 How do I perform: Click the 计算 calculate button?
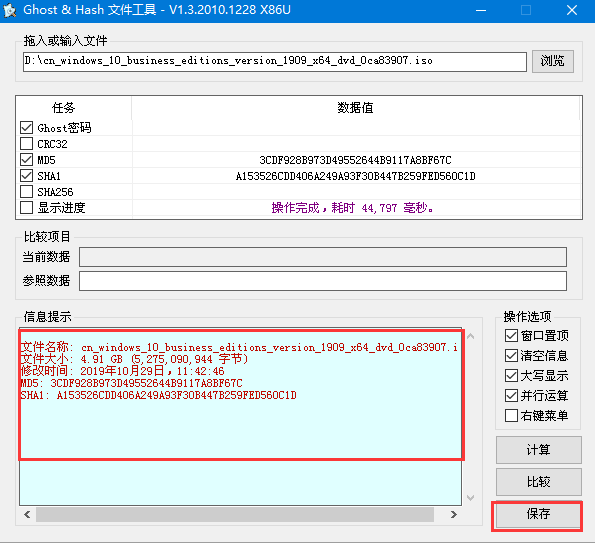click(x=538, y=450)
